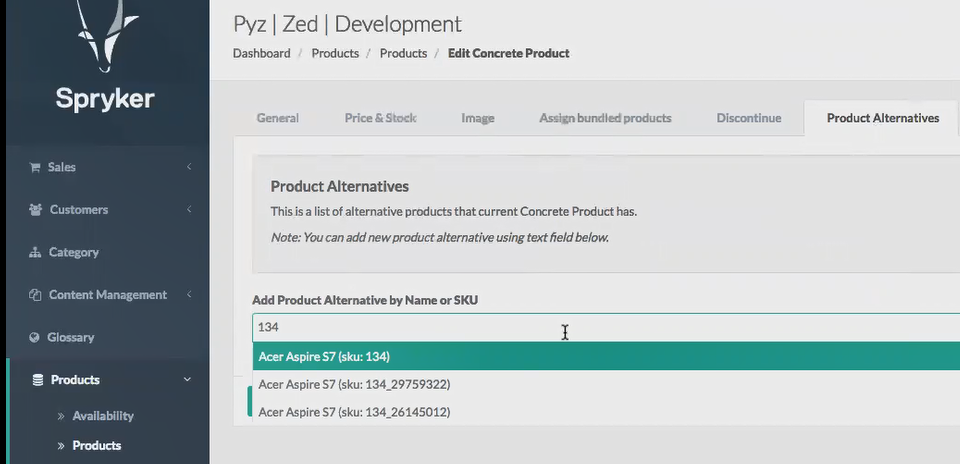The height and width of the screenshot is (464, 960).
Task: Collapse the Products menu chevron
Action: point(187,380)
